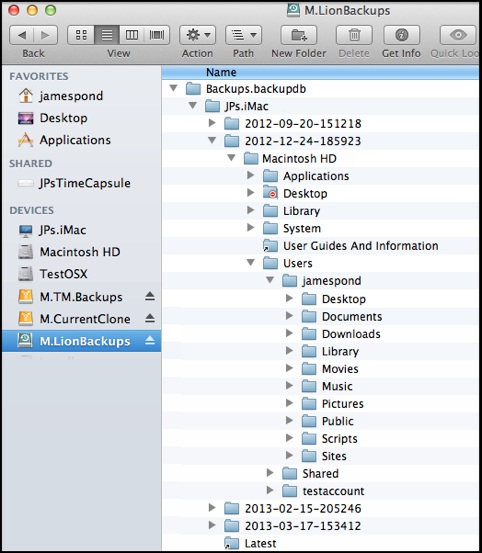Click the Get Info toolbar icon
The image size is (482, 553).
[x=402, y=35]
